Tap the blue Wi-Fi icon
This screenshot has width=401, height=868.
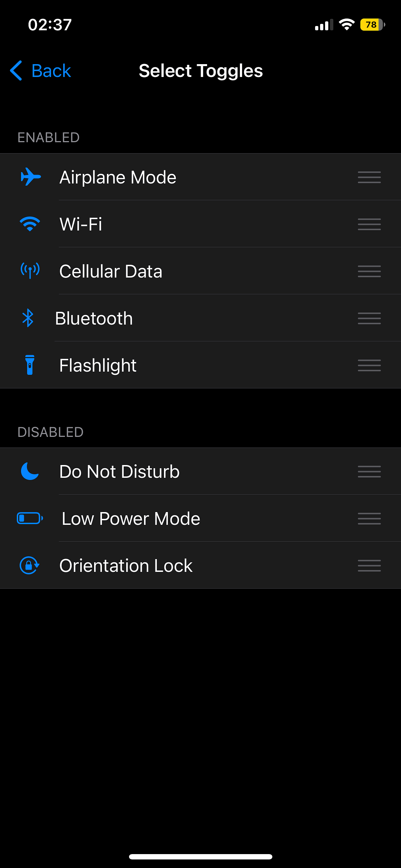[30, 224]
